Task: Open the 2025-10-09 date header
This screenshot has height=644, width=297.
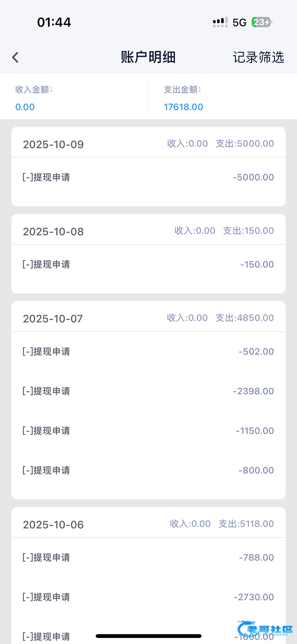Action: pyautogui.click(x=53, y=144)
